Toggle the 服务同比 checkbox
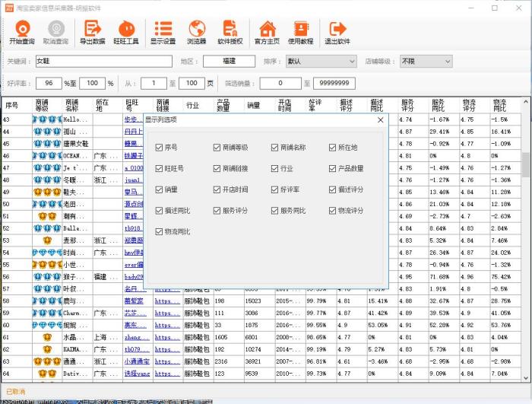532x404 pixels. point(275,211)
